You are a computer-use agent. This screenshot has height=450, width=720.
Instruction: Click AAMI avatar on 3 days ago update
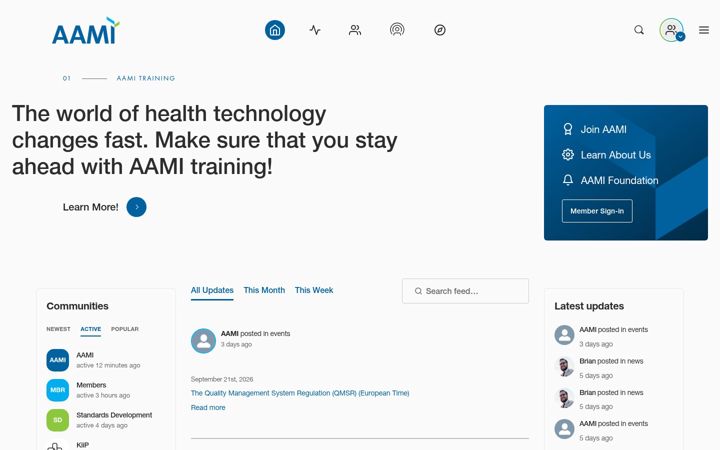click(564, 335)
